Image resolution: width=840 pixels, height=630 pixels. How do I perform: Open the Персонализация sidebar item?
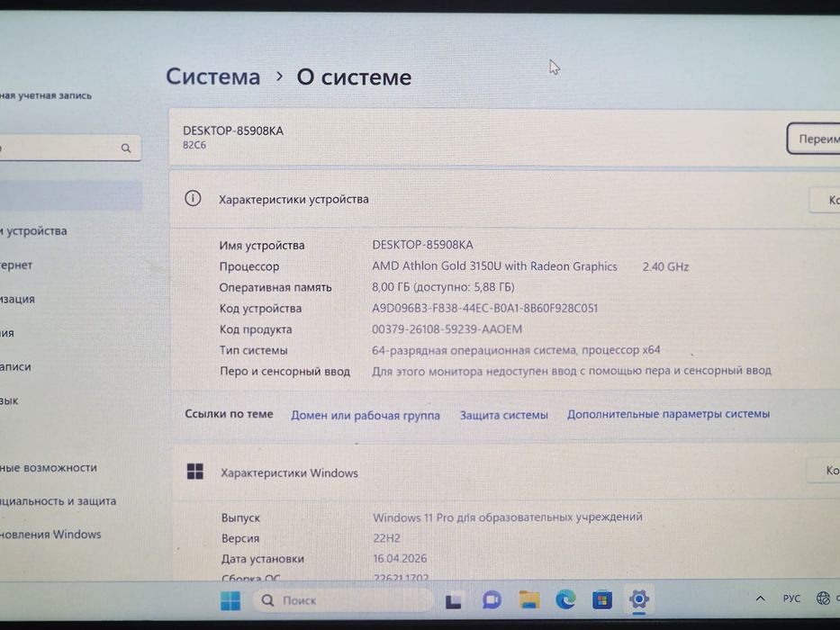point(17,299)
